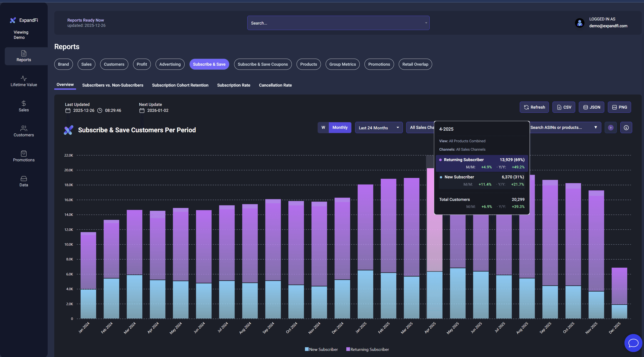Expand the Last 24 Months date range dropdown
The image size is (644, 357).
coord(379,127)
